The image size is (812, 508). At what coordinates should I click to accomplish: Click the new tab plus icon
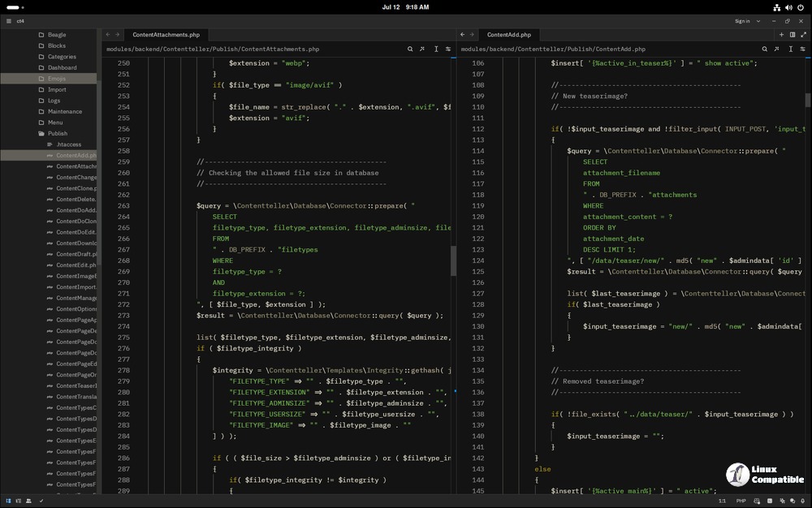pyautogui.click(x=781, y=35)
